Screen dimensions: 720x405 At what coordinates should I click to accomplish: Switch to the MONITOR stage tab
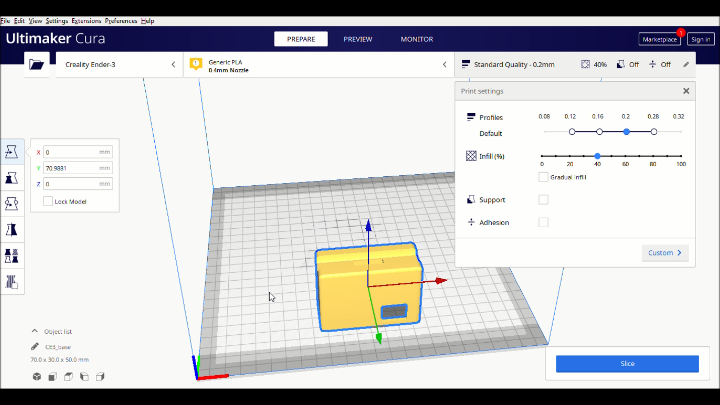[417, 39]
